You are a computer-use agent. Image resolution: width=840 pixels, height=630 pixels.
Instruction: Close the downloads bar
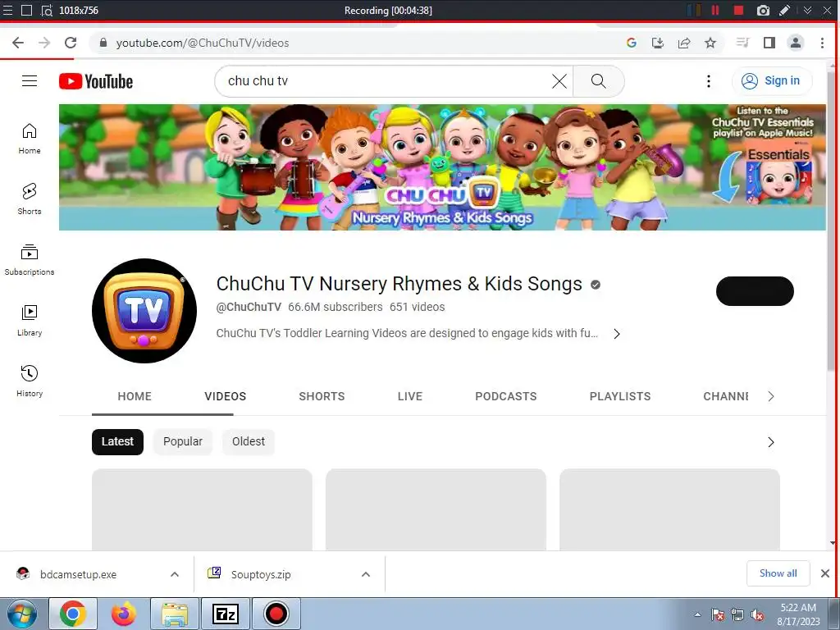(x=825, y=573)
